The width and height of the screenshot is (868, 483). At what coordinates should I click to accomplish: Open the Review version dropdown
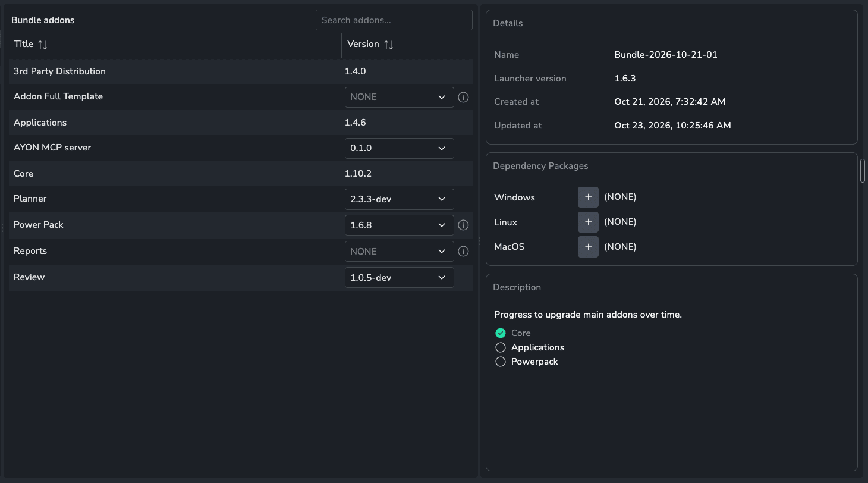click(x=399, y=278)
